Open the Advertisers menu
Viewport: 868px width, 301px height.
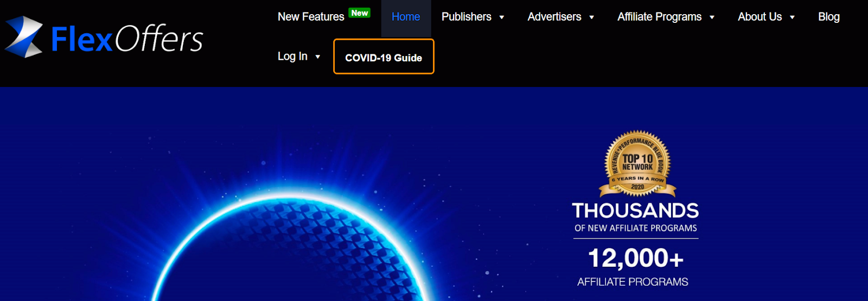coord(554,17)
